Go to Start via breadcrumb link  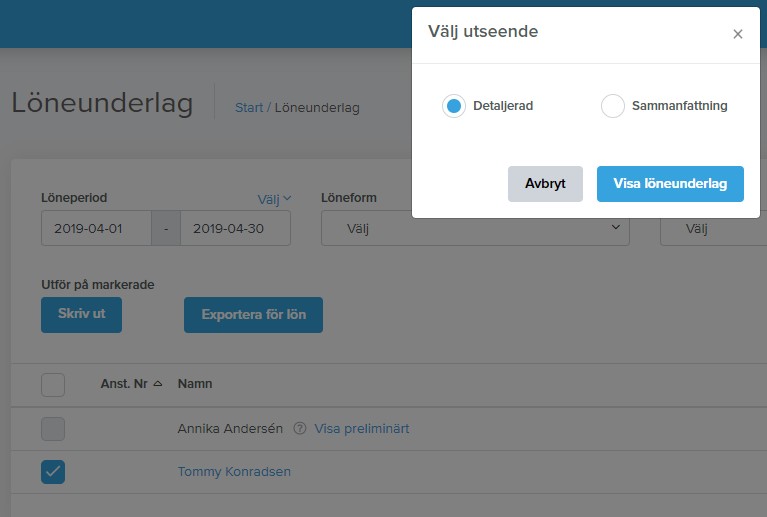pos(249,107)
